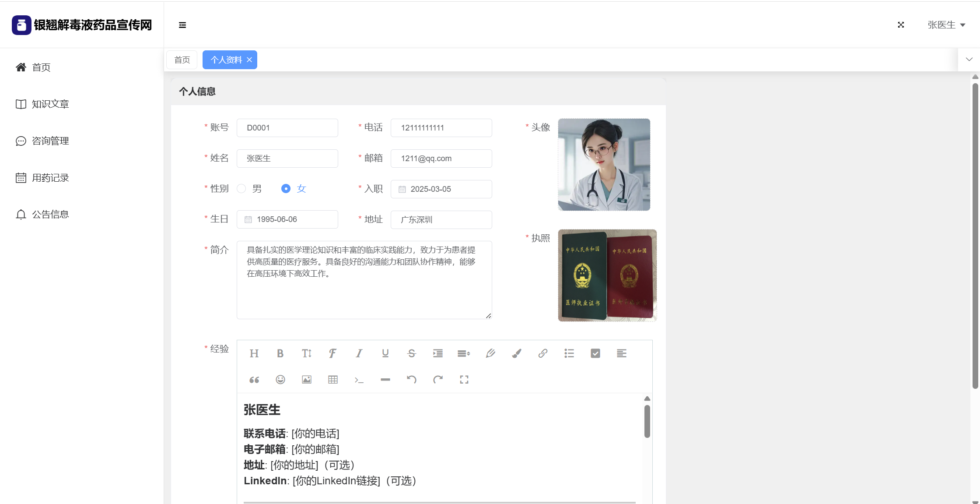
Task: Switch to the 首页 tab
Action: 182,60
